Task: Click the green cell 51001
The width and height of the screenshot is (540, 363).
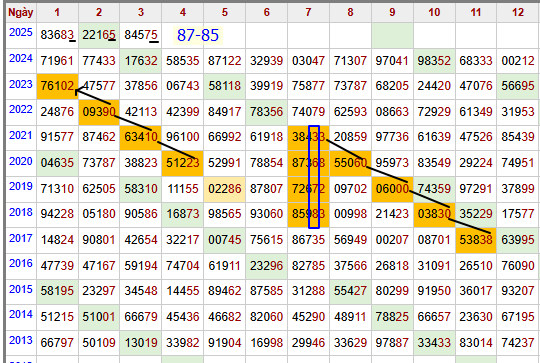Action: click(99, 317)
